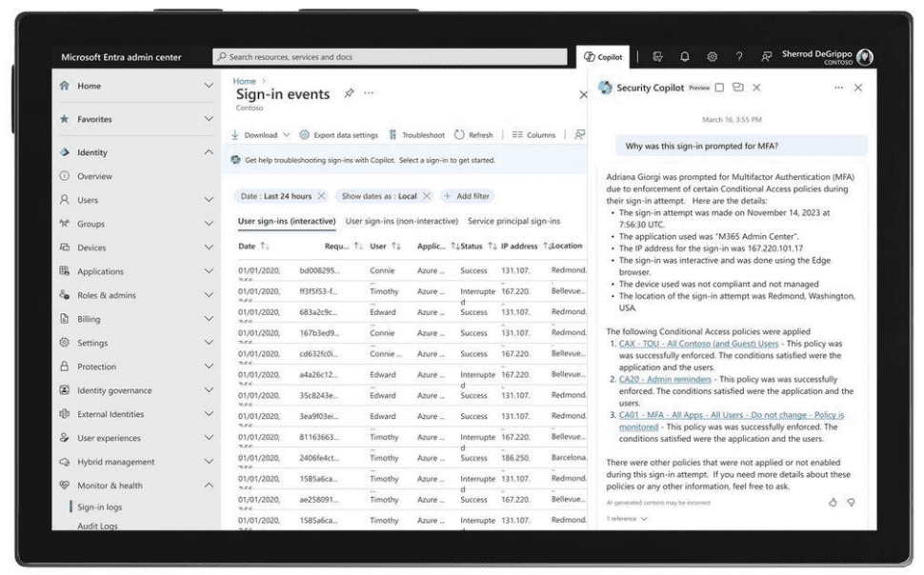Open the settings gear icon in header
924x575 pixels.
point(712,56)
